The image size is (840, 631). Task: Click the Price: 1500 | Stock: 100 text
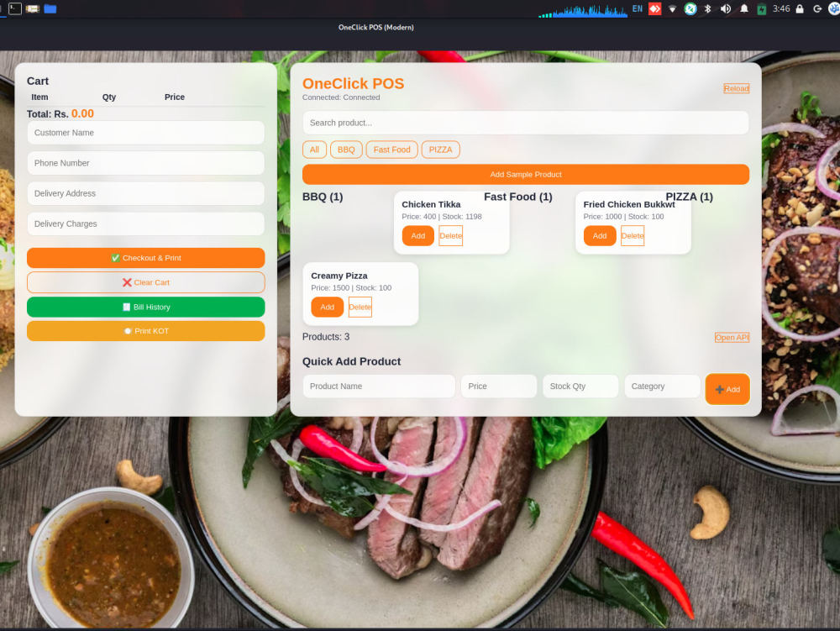tap(351, 287)
